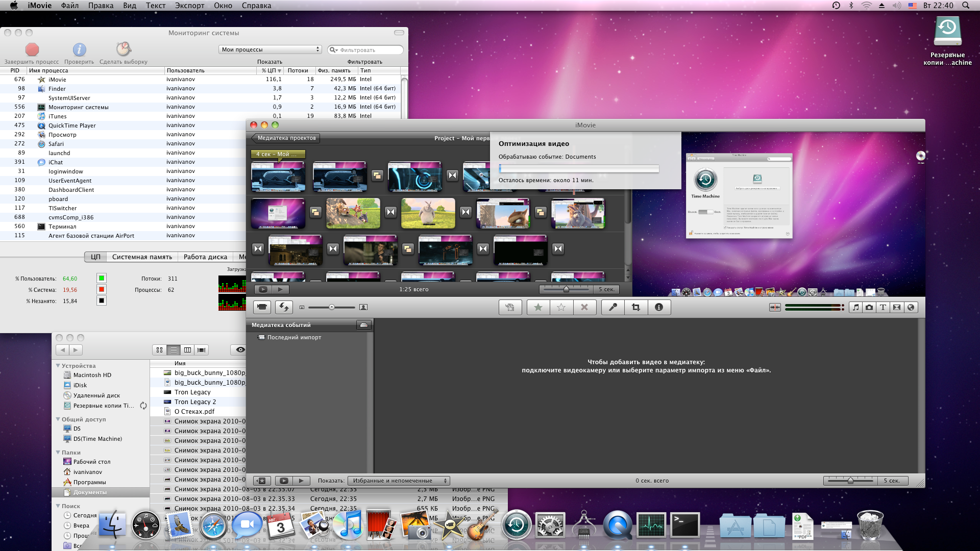980x551 pixels.
Task: Click the swap events and projects button
Action: pos(284,307)
